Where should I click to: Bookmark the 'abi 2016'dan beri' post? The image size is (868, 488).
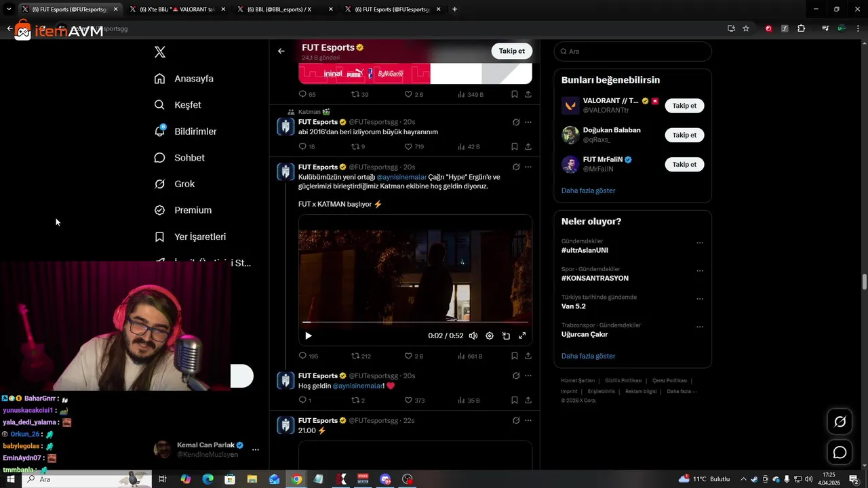pyautogui.click(x=515, y=146)
